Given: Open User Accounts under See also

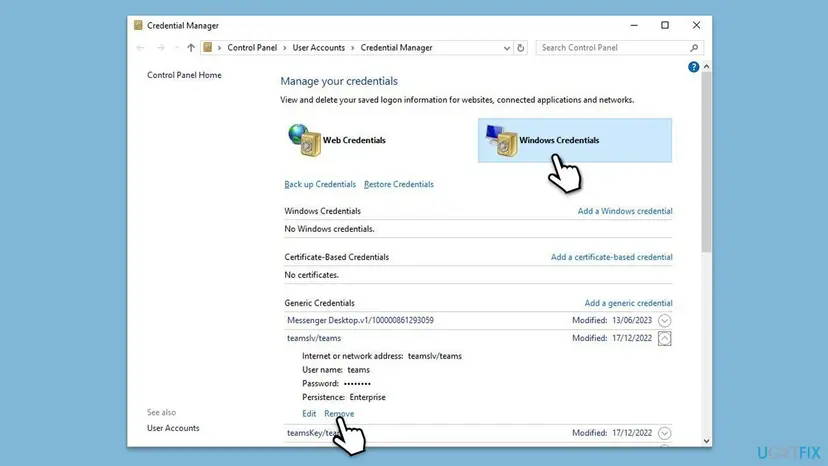Looking at the screenshot, I should (173, 428).
